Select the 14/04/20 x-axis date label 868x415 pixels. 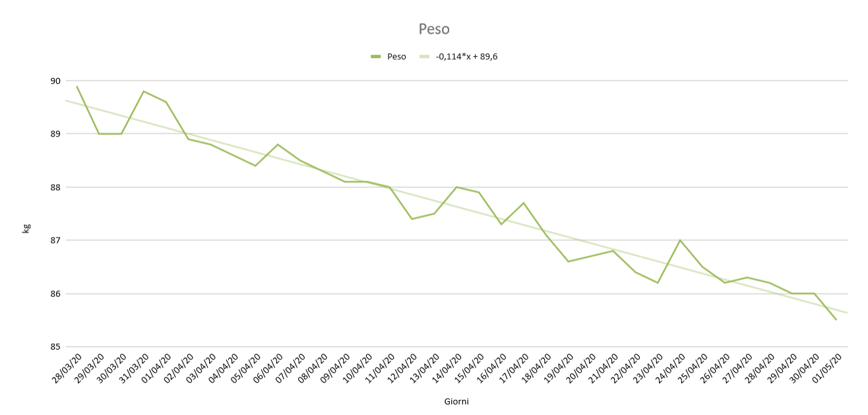coord(448,369)
